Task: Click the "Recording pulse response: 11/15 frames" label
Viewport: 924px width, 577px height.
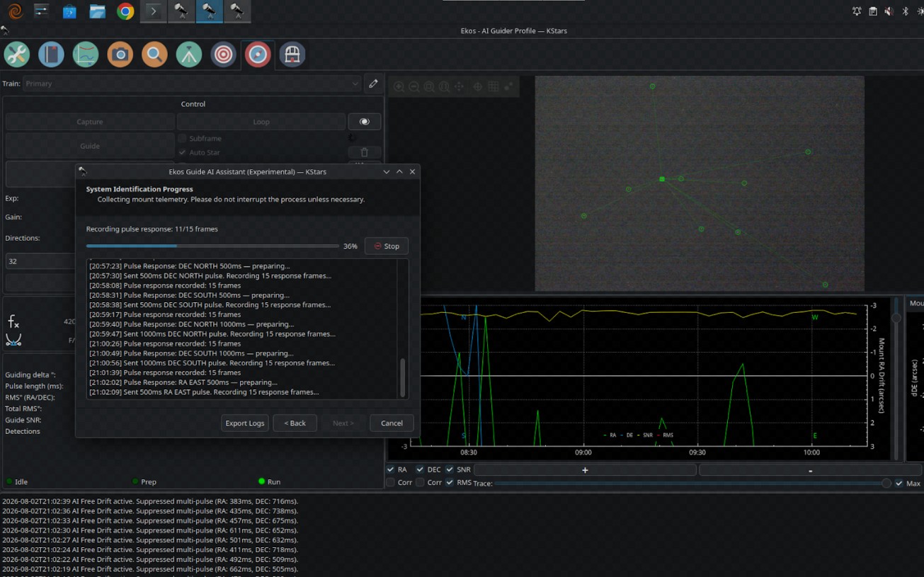Action: (152, 229)
